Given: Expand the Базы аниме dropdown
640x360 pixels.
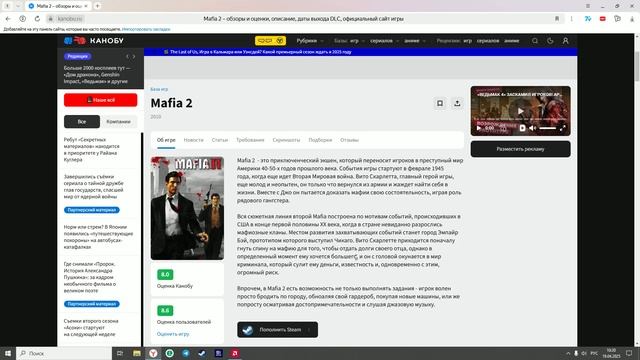Looking at the screenshot, I should (x=415, y=41).
